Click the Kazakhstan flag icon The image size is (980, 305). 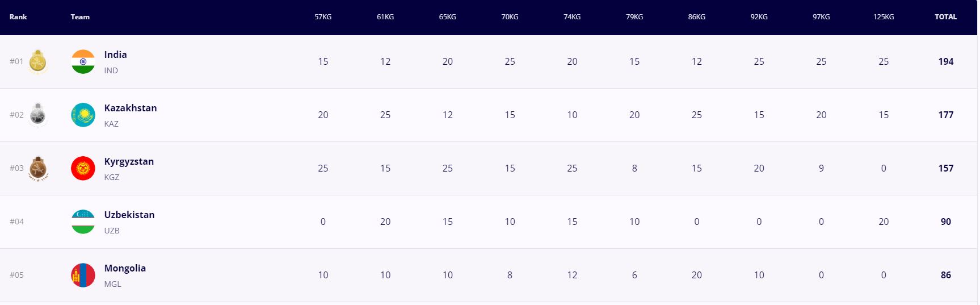point(83,115)
